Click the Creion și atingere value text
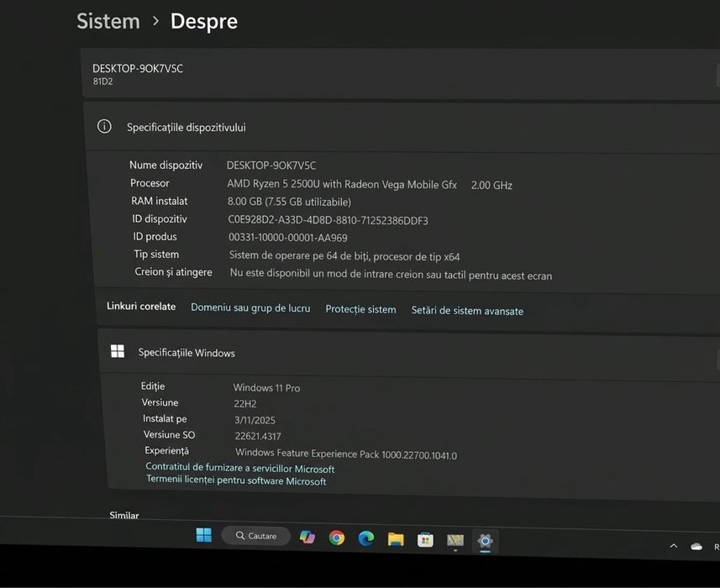The height and width of the screenshot is (588, 720). 391,275
